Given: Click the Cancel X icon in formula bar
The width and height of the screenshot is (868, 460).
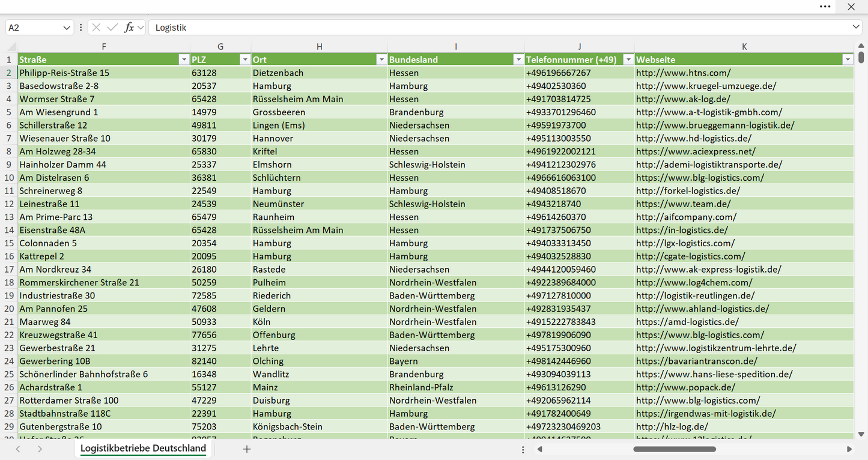Looking at the screenshot, I should coord(96,28).
